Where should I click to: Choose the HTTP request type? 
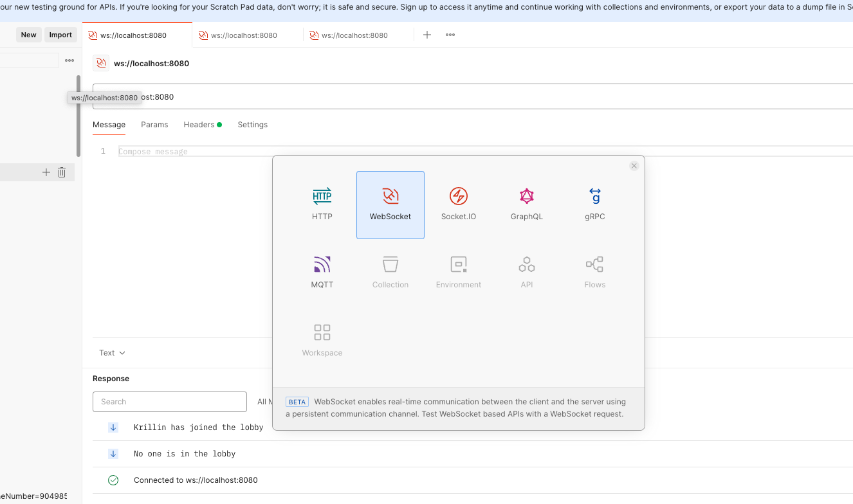click(x=322, y=205)
